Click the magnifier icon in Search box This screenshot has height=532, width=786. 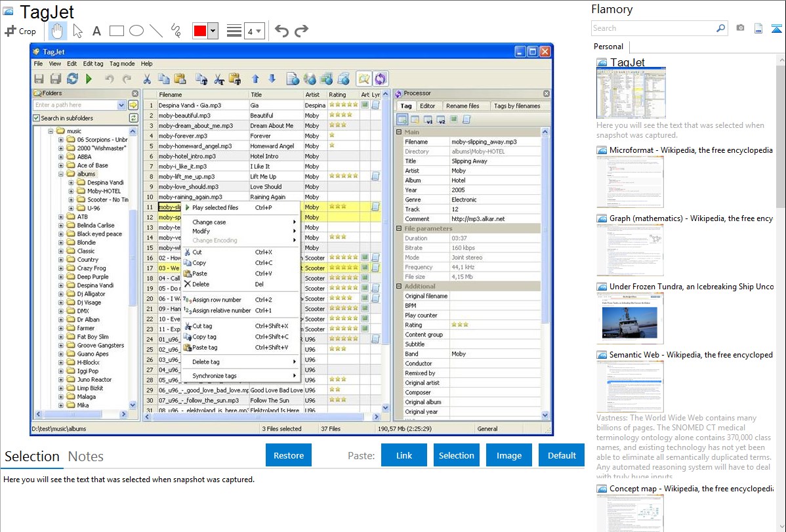coord(721,28)
